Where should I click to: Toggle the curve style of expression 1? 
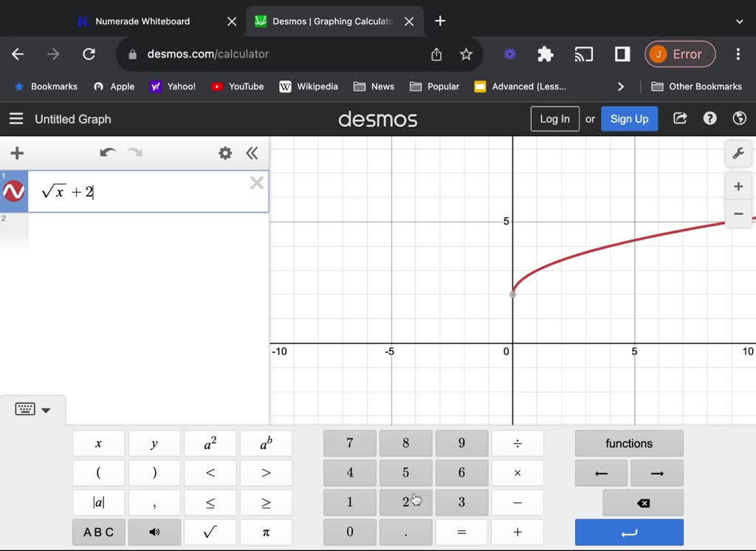point(13,191)
